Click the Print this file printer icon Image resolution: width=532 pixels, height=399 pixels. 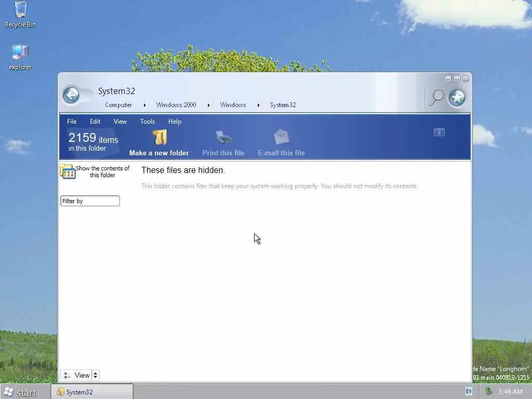223,137
